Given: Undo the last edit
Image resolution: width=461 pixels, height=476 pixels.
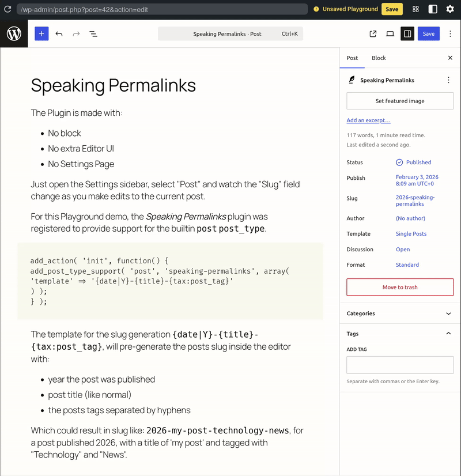Looking at the screenshot, I should point(59,33).
